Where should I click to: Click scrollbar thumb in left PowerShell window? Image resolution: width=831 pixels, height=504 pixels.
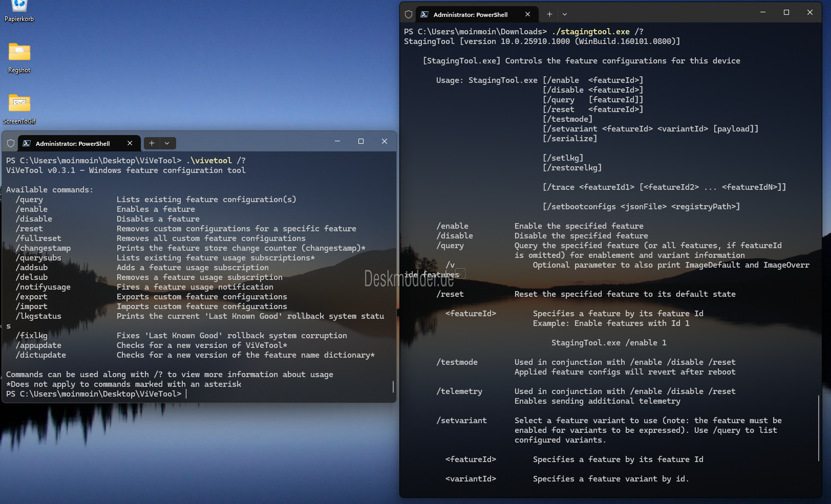point(393,386)
